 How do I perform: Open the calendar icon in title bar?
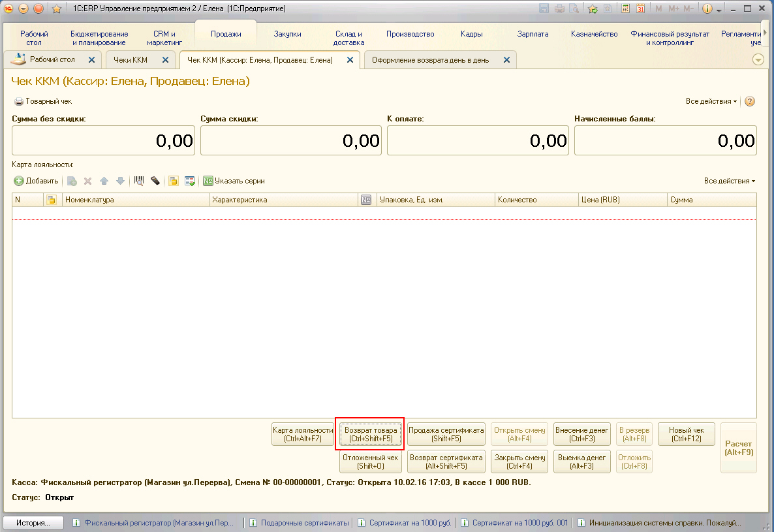tap(640, 8)
